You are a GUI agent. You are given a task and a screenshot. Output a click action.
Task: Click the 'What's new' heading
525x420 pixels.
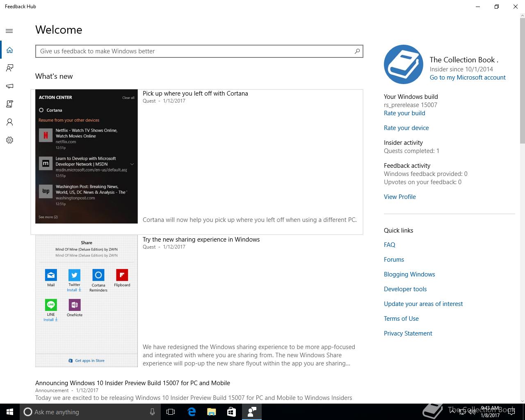[54, 76]
